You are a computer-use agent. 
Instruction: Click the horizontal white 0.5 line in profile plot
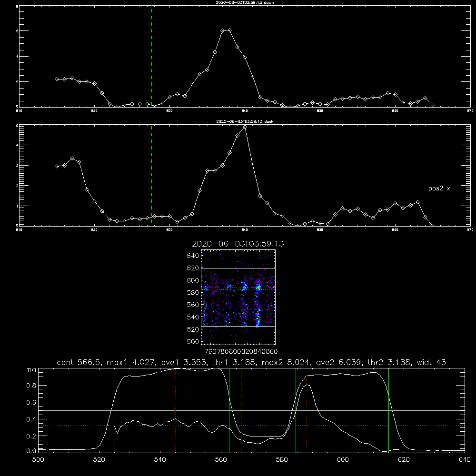click(x=251, y=410)
